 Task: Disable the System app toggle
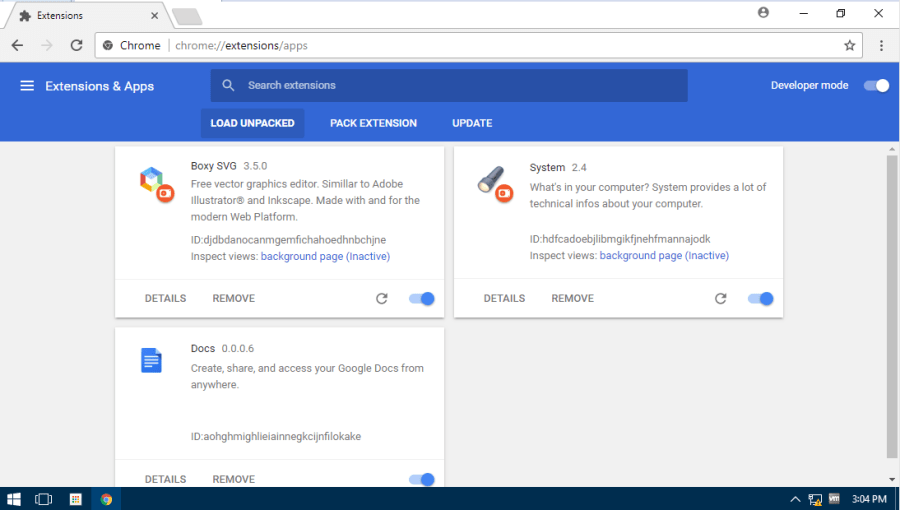pos(761,298)
